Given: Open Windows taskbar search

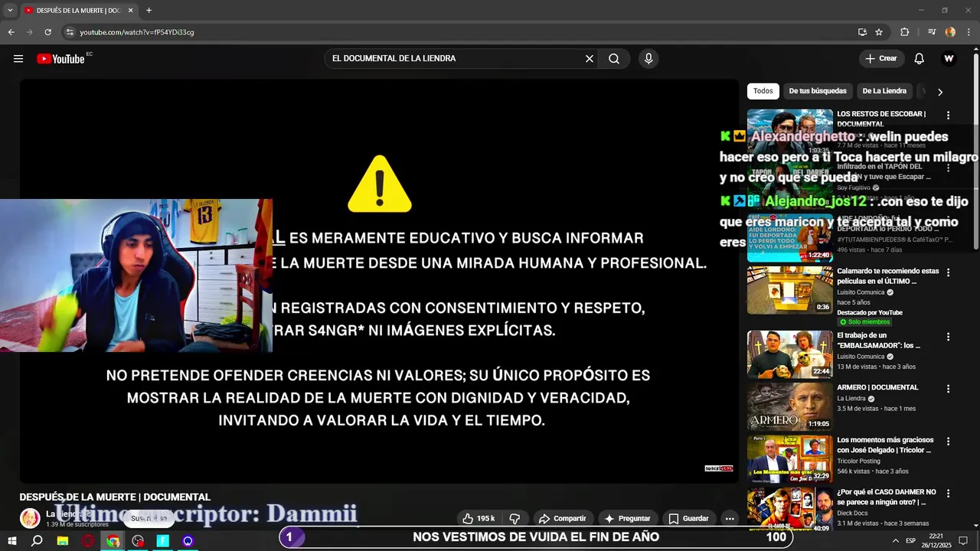Looking at the screenshot, I should 37,541.
